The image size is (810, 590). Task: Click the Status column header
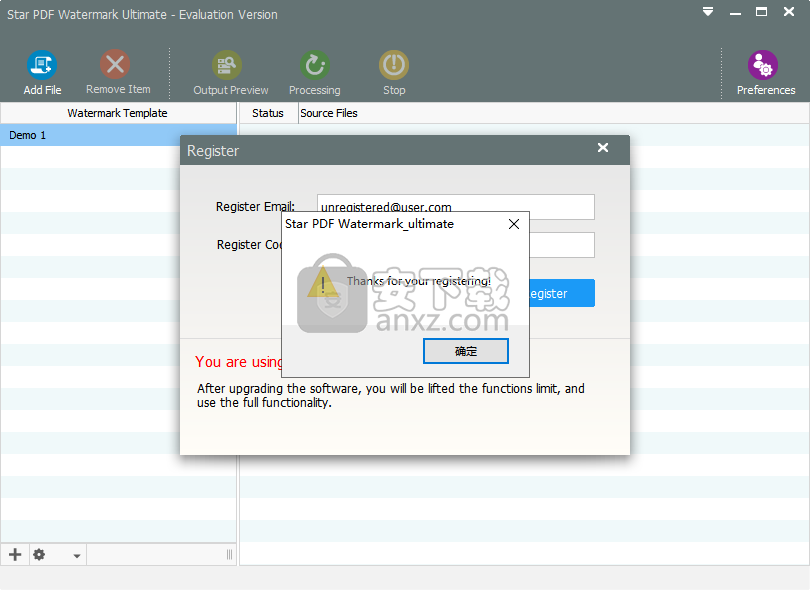click(268, 113)
